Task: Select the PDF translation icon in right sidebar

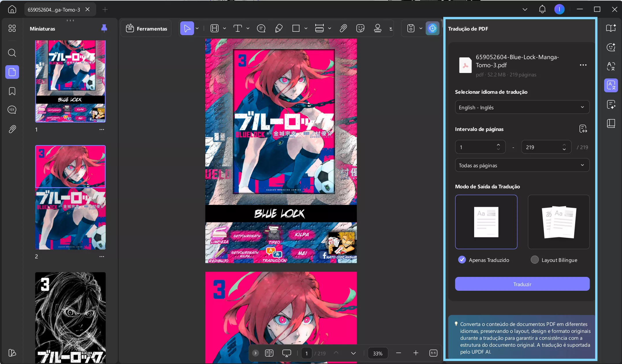Action: [x=611, y=85]
